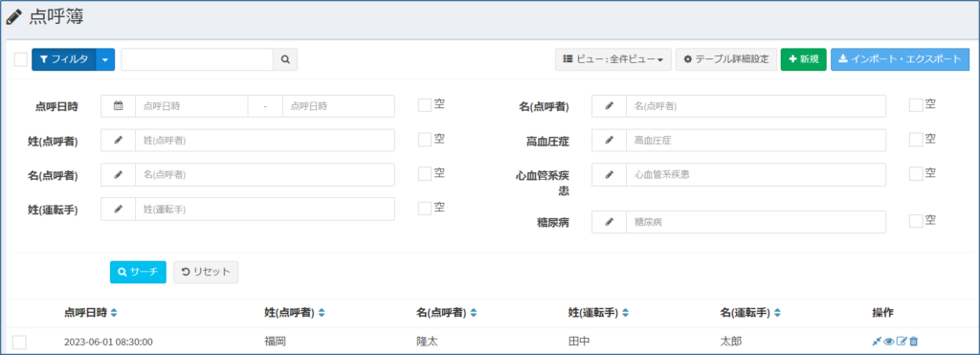Tick the select-all checkbox beside フィルタ

[x=21, y=59]
